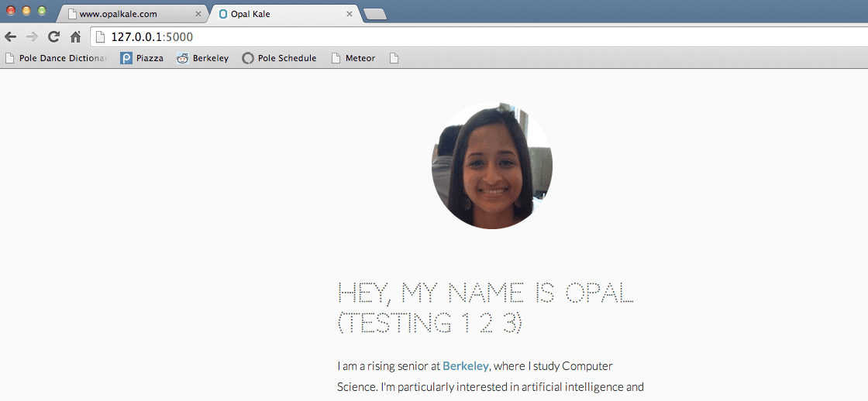868x401 pixels.
Task: Close the Opal Kale tab
Action: tap(350, 14)
